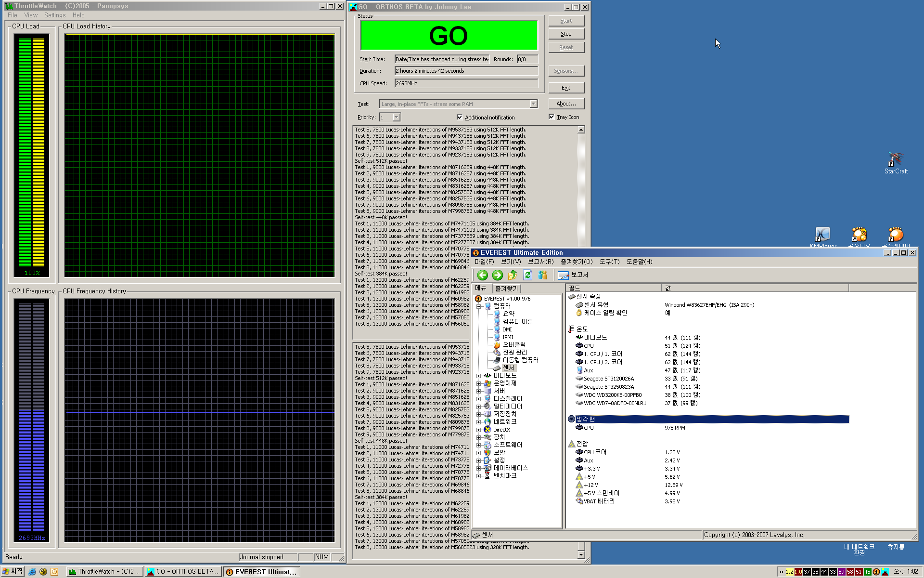Expand the 디스플레이 tree node
Viewport: 924px width, 578px height.
click(x=478, y=399)
